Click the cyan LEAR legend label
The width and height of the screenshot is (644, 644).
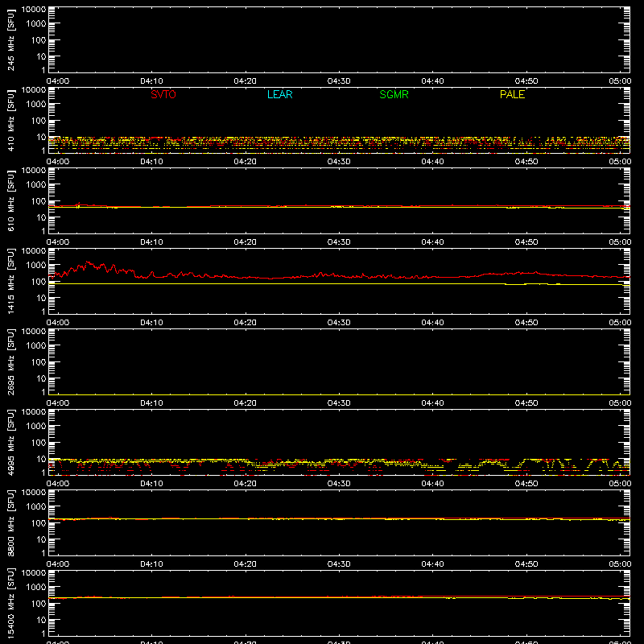point(279,94)
